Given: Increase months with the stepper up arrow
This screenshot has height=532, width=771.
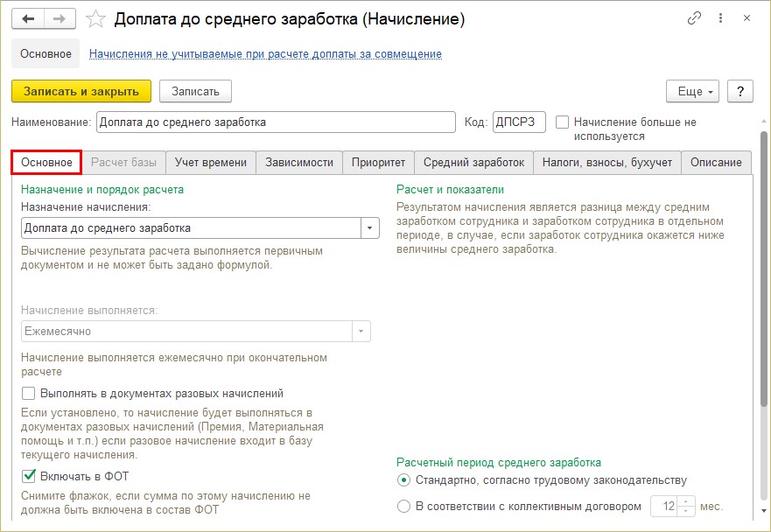Looking at the screenshot, I should click(686, 501).
